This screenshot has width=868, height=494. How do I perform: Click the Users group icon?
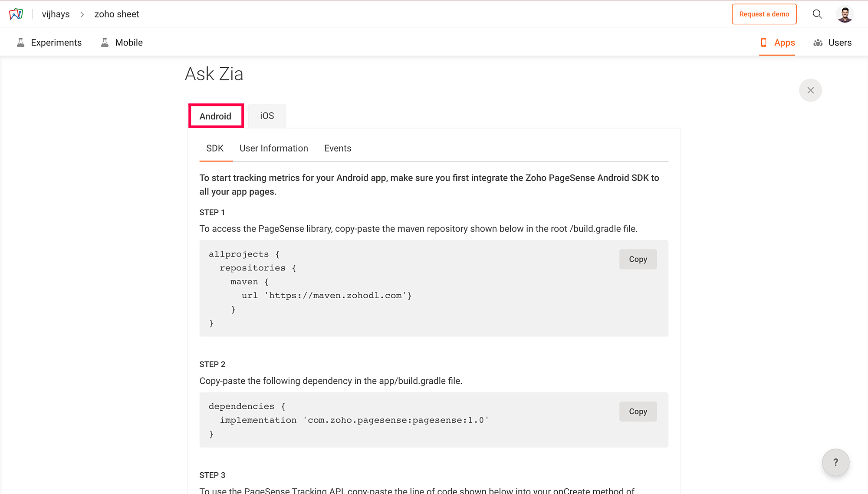pos(818,43)
